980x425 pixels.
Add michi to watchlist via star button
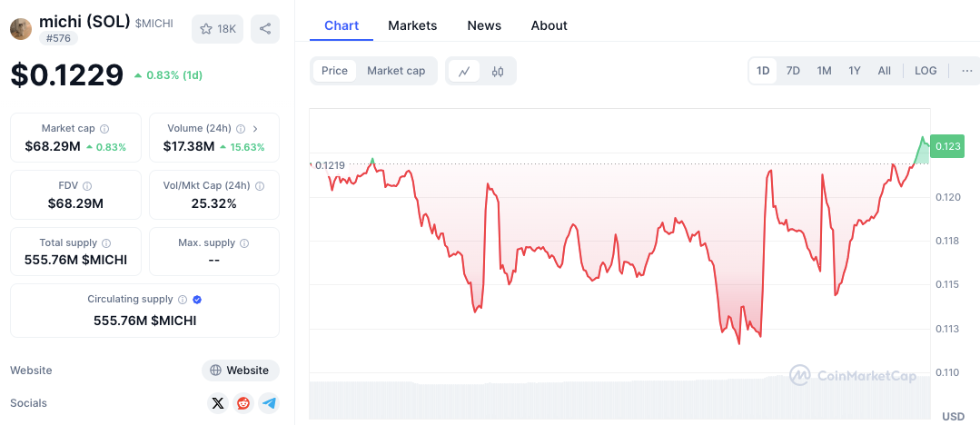217,29
